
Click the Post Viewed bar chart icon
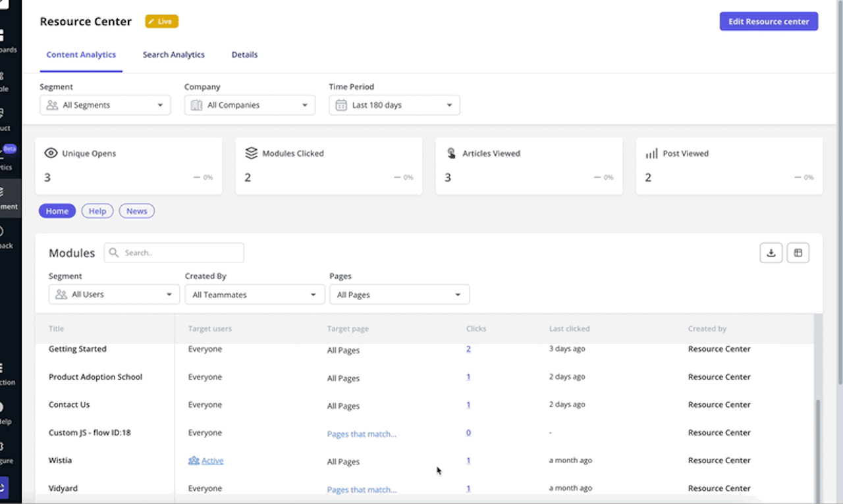651,153
